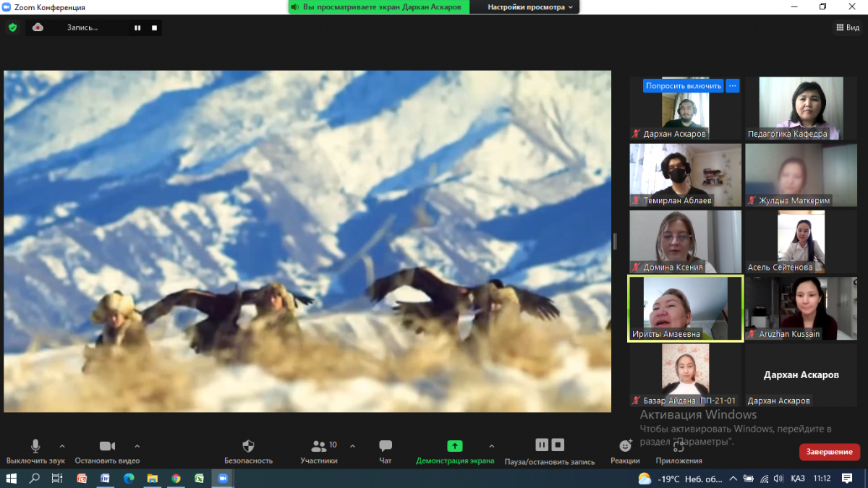
Task: Click Попросить включить button on Дархан's tile
Action: point(684,86)
